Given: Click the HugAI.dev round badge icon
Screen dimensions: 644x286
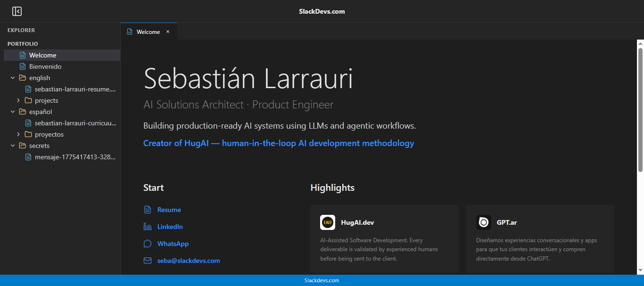Looking at the screenshot, I should pos(328,222).
